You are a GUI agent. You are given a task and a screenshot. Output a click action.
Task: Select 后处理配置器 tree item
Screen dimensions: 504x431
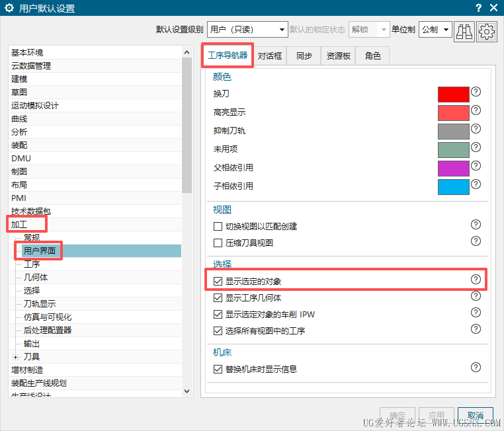click(x=47, y=330)
